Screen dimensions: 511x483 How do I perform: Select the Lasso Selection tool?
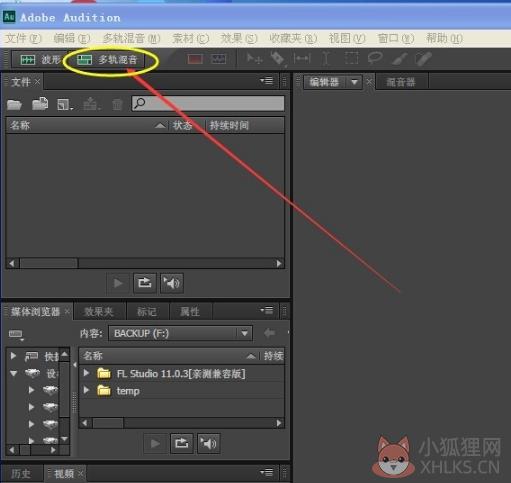(x=375, y=58)
